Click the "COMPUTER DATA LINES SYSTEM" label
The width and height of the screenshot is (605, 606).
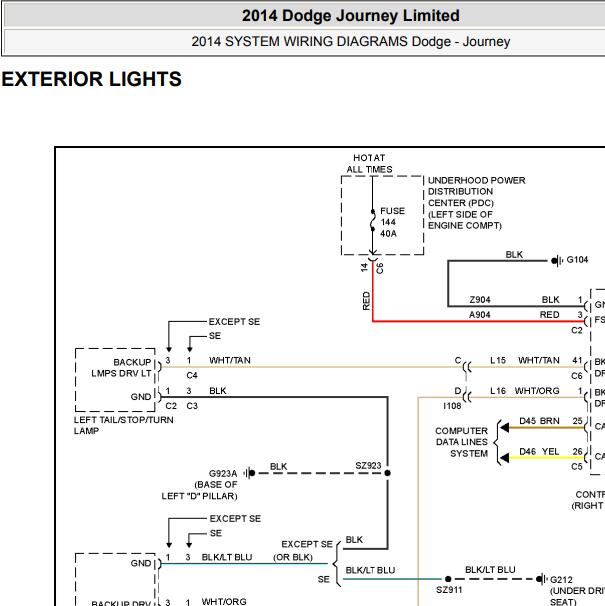point(462,442)
